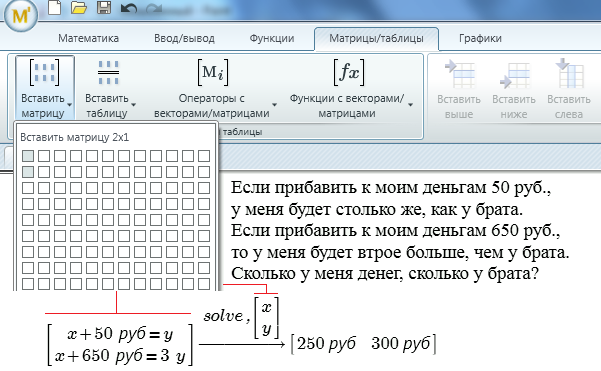Click the Insert Table icon
Viewport: 601px width, 371px height.
(108, 72)
